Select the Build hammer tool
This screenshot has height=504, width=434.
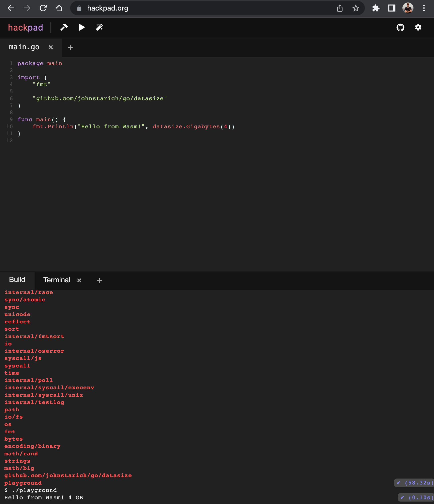pyautogui.click(x=64, y=27)
